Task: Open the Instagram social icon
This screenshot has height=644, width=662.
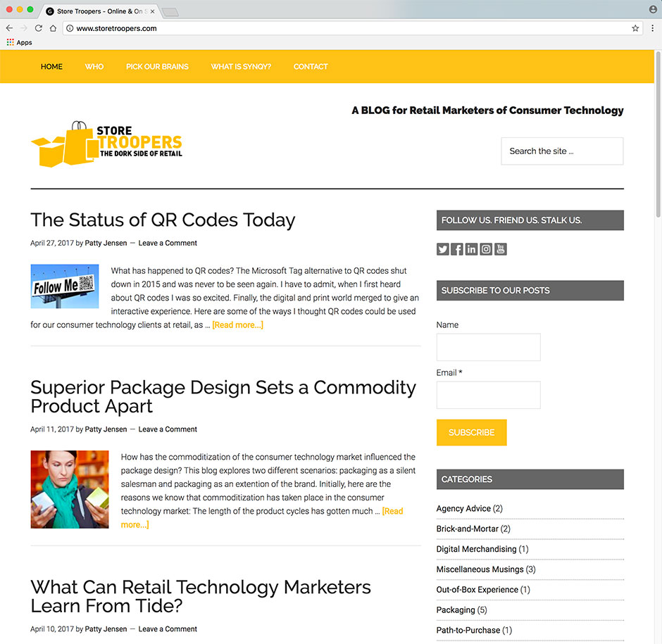Action: (x=486, y=249)
